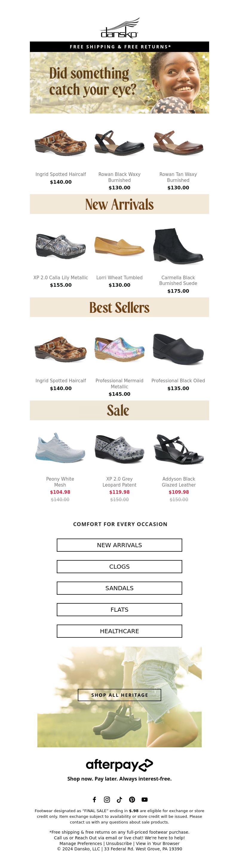Click the Afterpay logo
Viewport: 239px width, 868px height.
[119, 765]
